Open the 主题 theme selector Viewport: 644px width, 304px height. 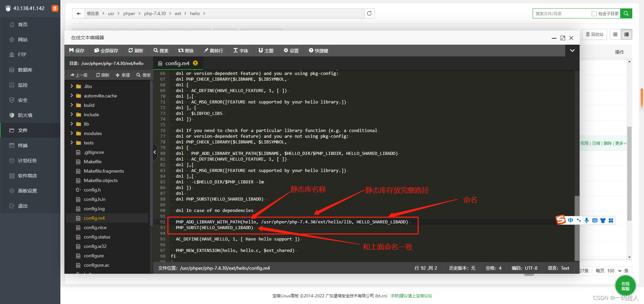click(266, 50)
